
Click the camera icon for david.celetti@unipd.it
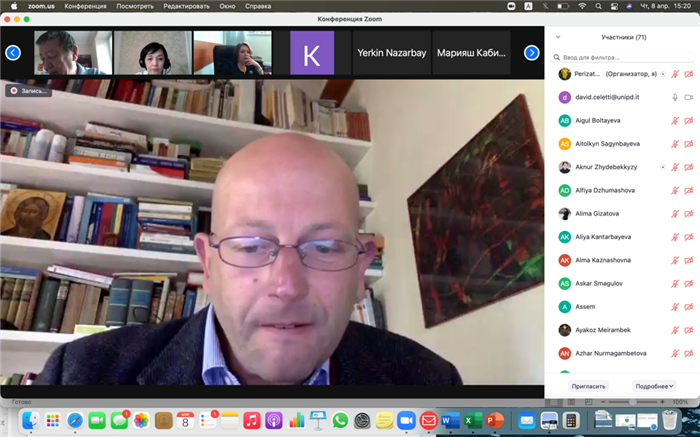coord(689,98)
